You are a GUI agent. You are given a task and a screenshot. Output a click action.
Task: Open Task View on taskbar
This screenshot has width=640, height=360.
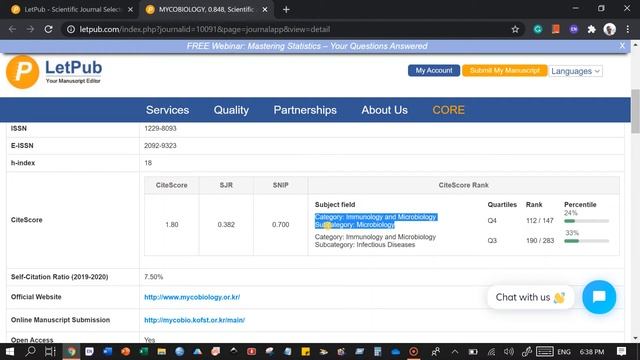click(x=50, y=351)
